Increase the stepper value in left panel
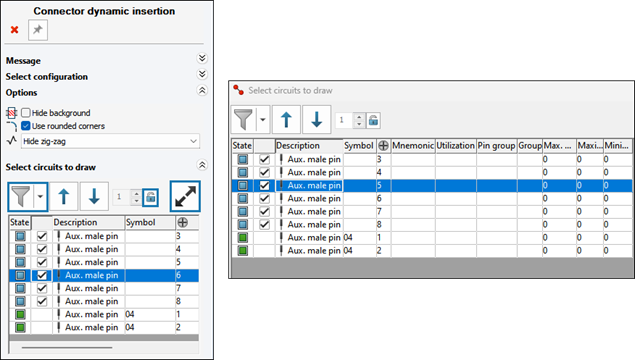This screenshot has height=360, width=635. pyautogui.click(x=136, y=193)
